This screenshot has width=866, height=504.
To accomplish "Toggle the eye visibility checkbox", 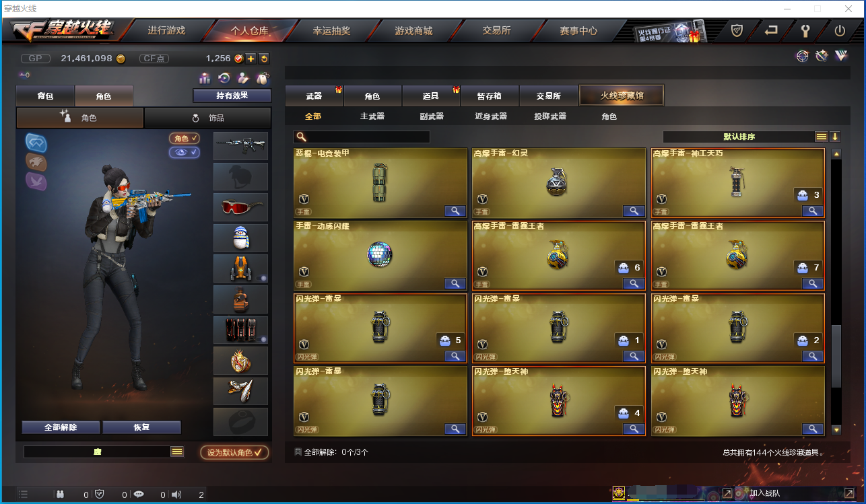I will [184, 153].
